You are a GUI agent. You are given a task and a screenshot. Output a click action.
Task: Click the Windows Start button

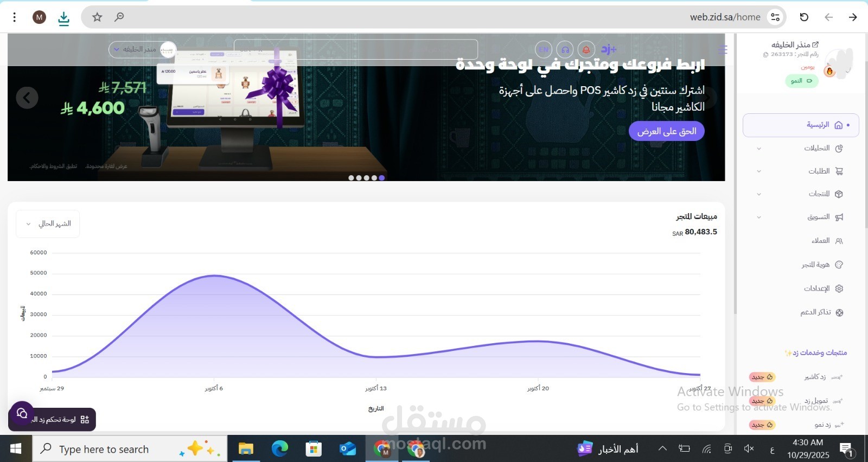coord(16,448)
